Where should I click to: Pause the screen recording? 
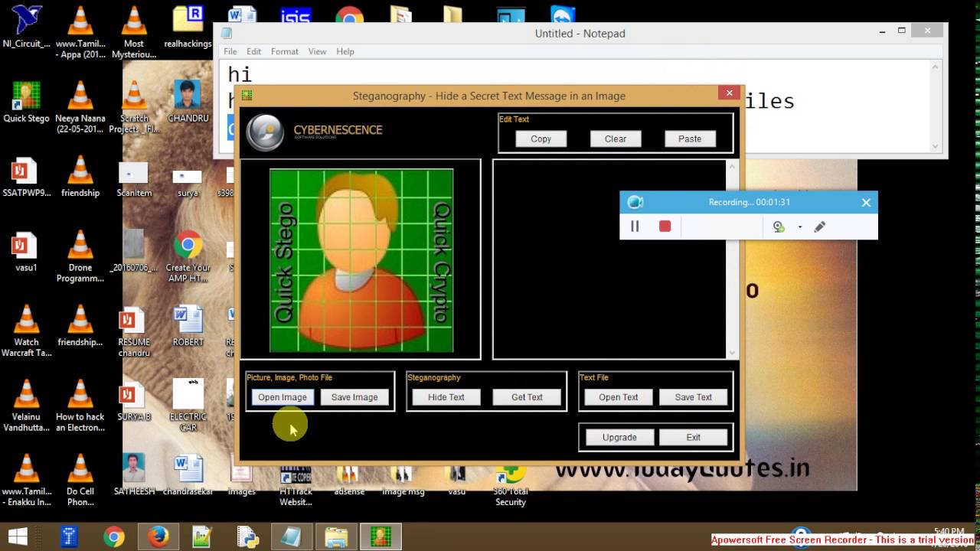635,226
